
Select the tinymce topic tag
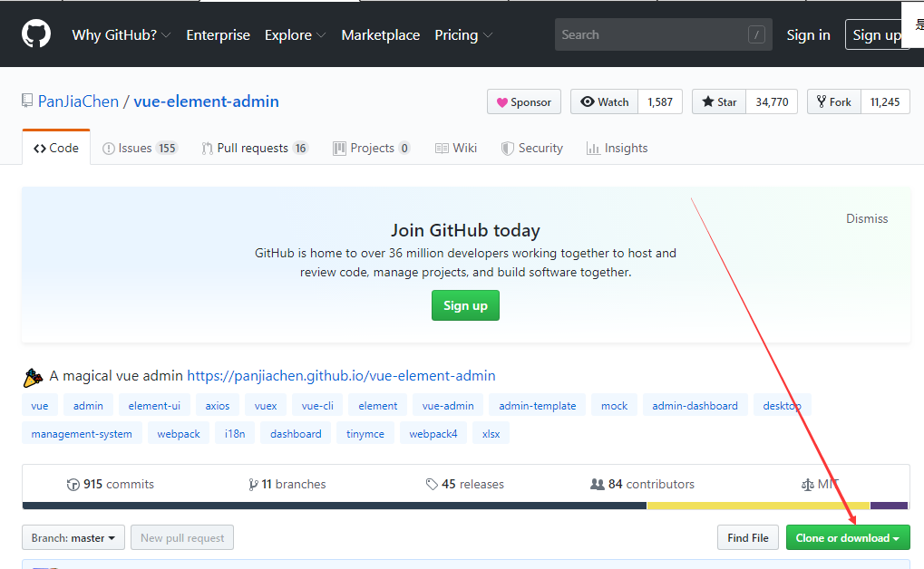pos(365,434)
